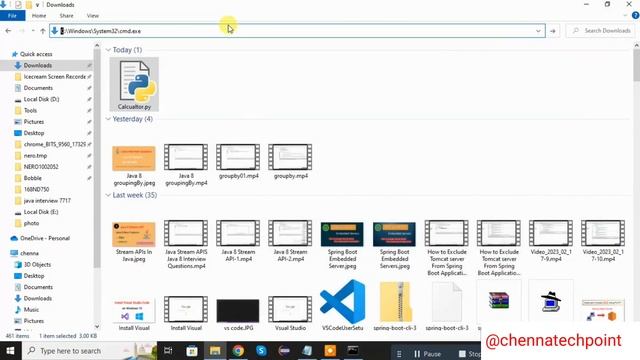Click the Search Downloads box

click(x=601, y=31)
